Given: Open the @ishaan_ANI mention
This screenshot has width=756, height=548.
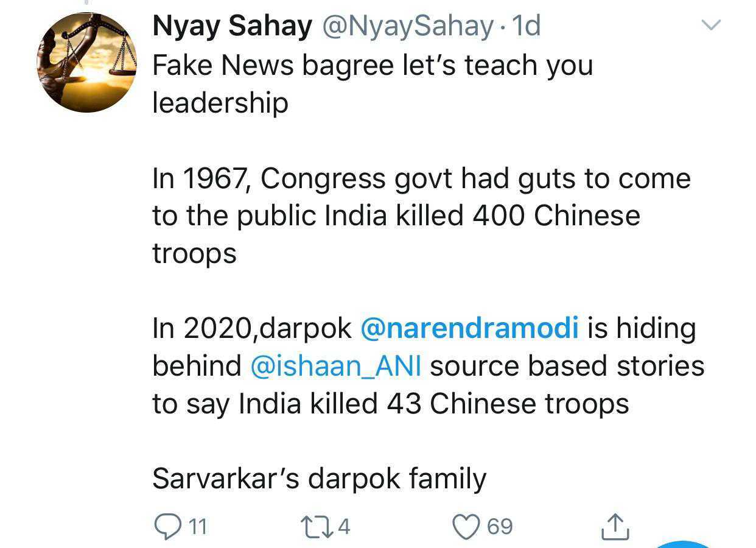Looking at the screenshot, I should click(336, 366).
